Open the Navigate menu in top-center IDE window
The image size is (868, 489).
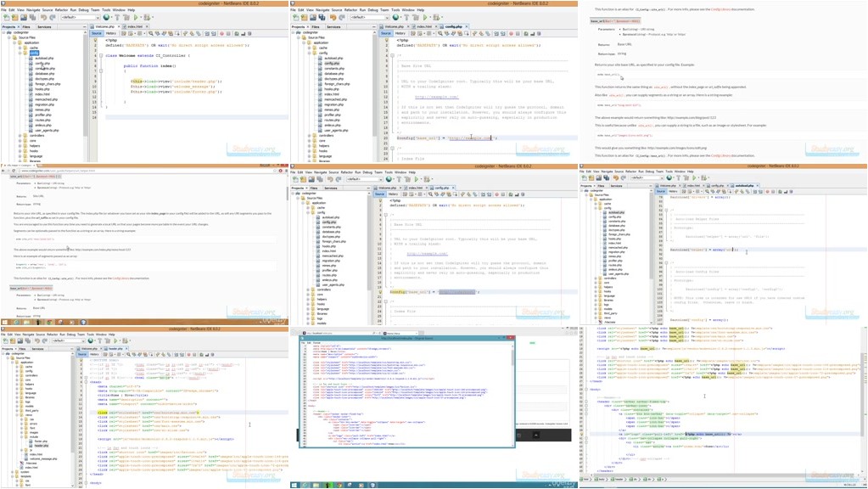322,10
